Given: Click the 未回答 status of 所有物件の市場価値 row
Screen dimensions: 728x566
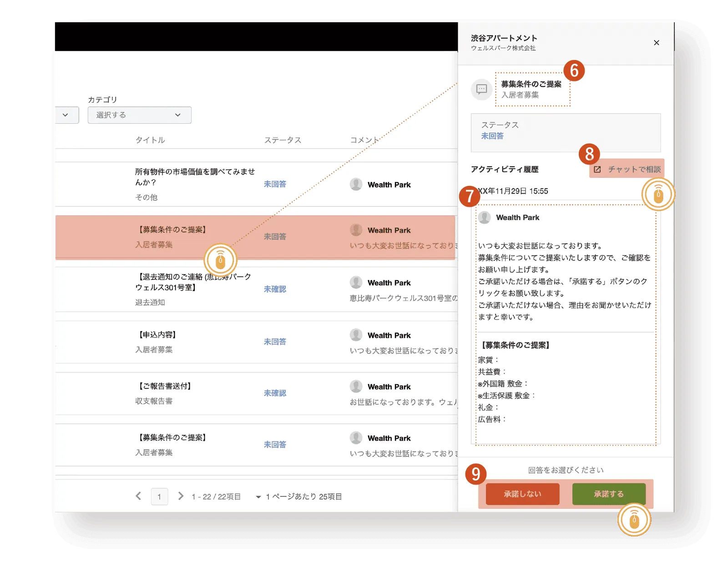Looking at the screenshot, I should 275,184.
